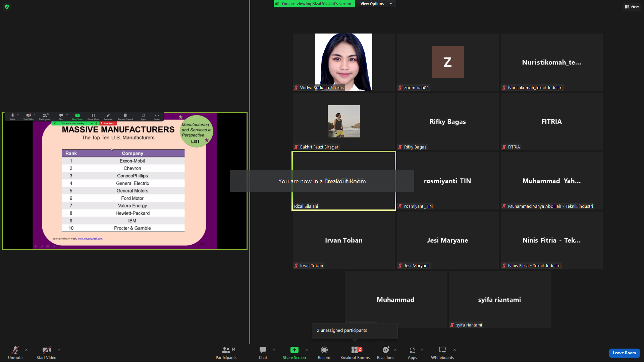Click Apps icon in shared screen toolbar
Image resolution: width=644 pixels, height=362 pixels.
tap(143, 117)
